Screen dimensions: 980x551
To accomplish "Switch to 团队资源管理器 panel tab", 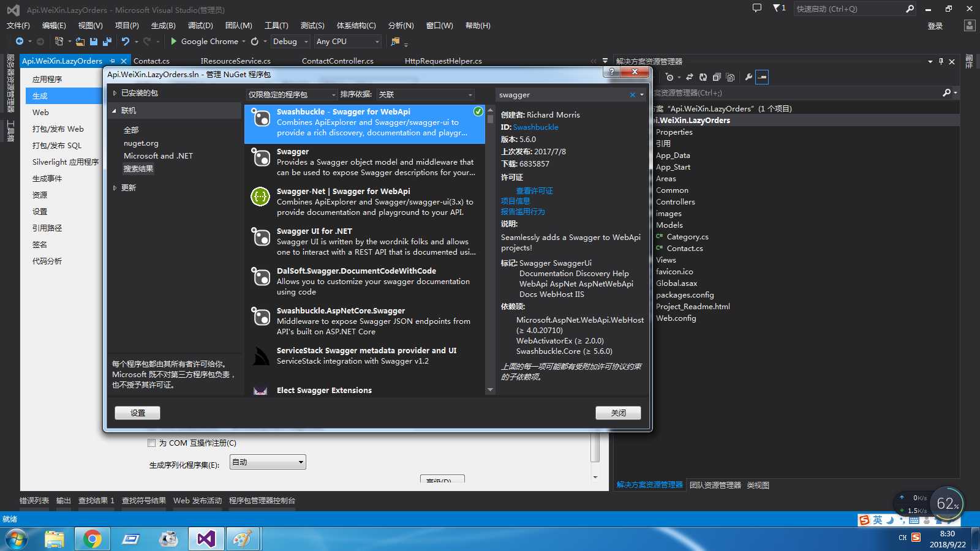I will [715, 485].
